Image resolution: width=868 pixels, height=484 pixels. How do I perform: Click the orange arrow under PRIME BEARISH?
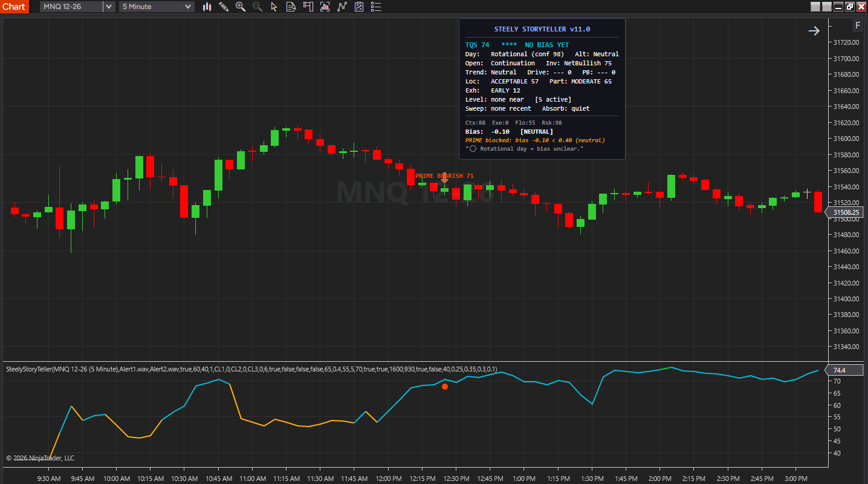(x=445, y=178)
